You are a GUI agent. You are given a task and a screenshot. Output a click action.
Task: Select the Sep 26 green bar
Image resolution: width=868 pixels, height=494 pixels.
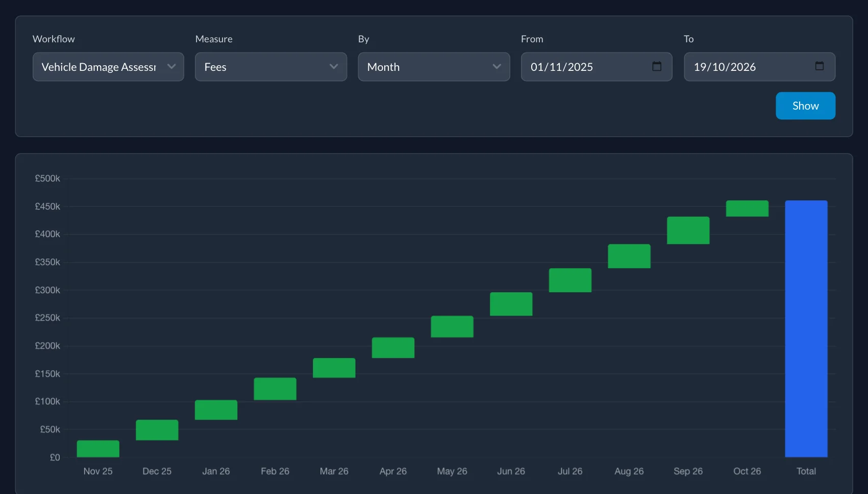click(x=688, y=230)
